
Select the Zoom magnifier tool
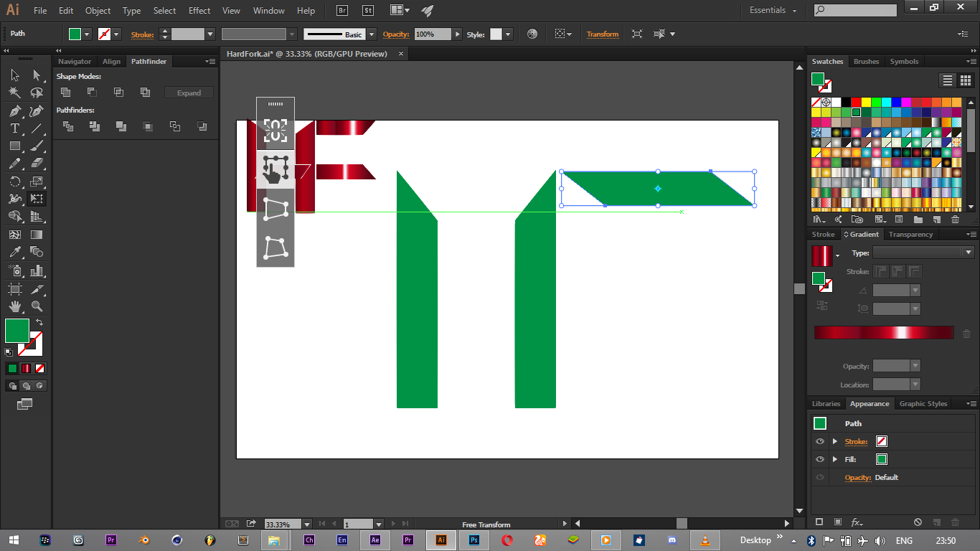37,306
